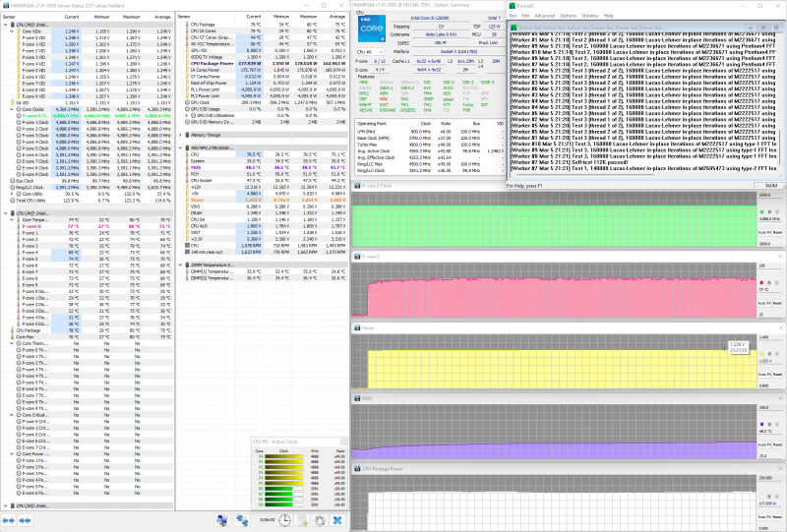
Task: Click the purple color swatch on MOS graph
Action: click(761, 425)
